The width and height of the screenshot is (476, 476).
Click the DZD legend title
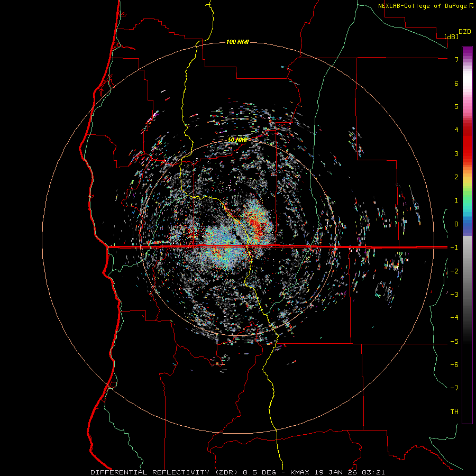(x=465, y=32)
